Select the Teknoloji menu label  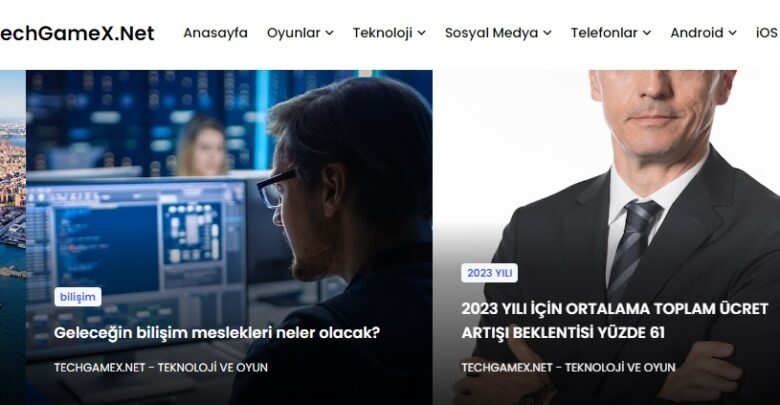[383, 33]
